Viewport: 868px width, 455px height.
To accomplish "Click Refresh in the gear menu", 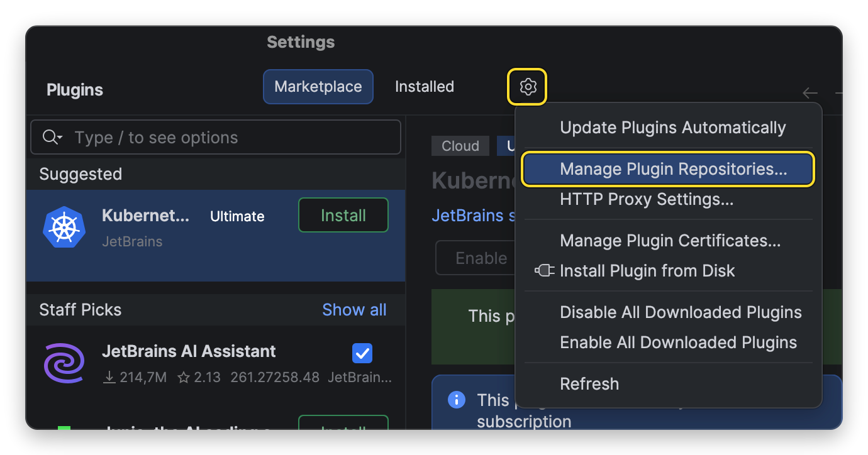I will click(x=669, y=384).
